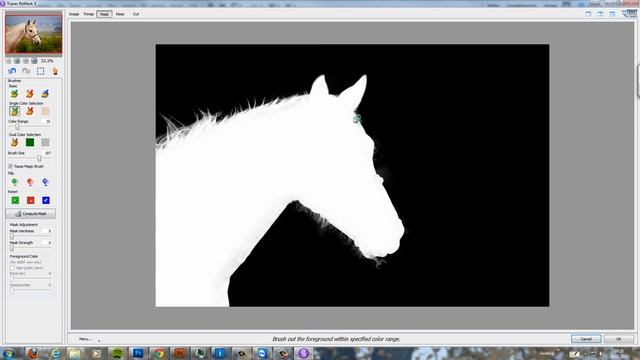Click the Desaturation slider handle
This screenshot has height=360, width=640.
[x=12, y=290]
